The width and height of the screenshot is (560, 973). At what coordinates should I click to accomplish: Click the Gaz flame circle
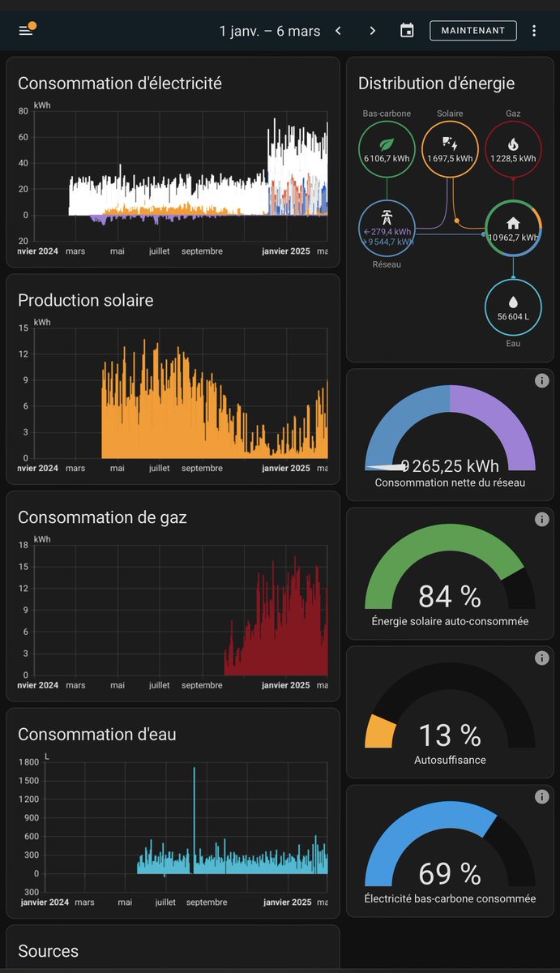click(513, 149)
